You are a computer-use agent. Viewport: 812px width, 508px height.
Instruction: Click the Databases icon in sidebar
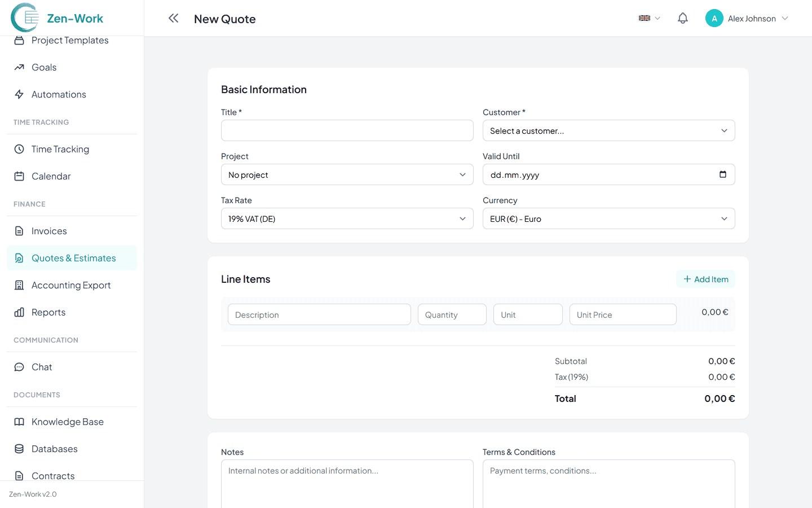click(19, 449)
